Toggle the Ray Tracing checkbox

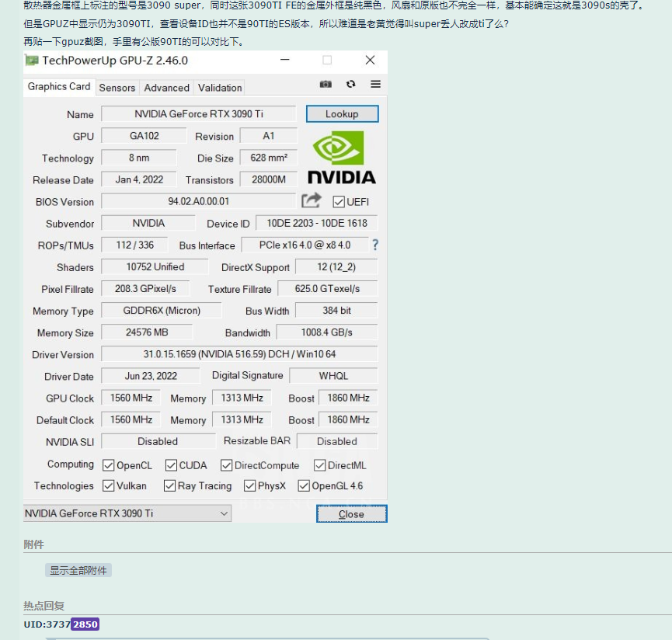169,486
